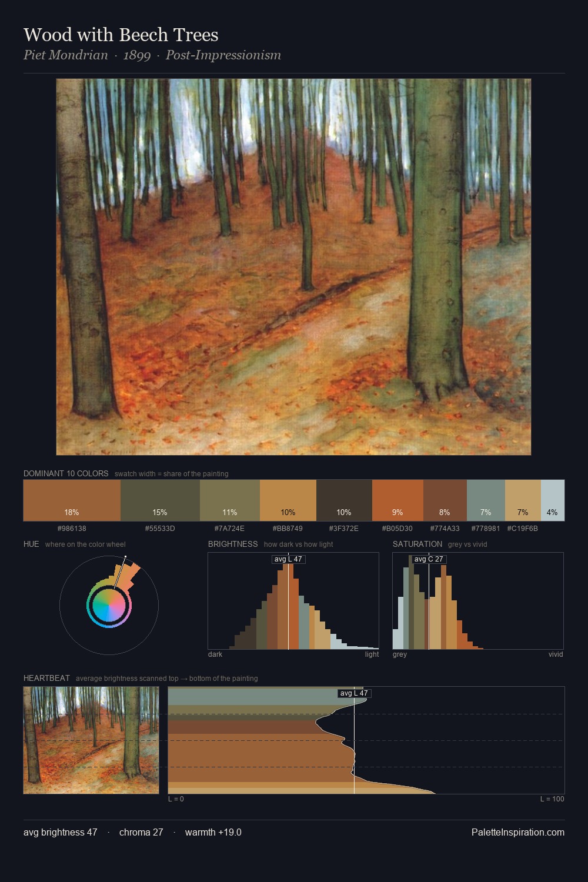This screenshot has width=588, height=882.
Task: Click hex code #55533D
Action: coord(160,529)
